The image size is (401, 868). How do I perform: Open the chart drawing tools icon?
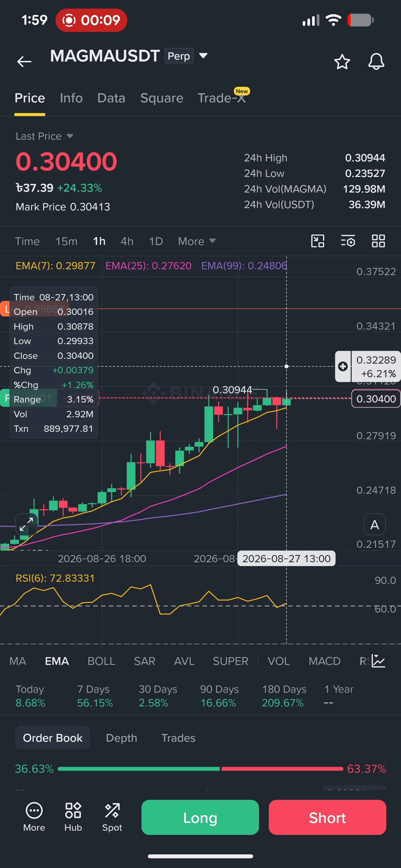317,241
